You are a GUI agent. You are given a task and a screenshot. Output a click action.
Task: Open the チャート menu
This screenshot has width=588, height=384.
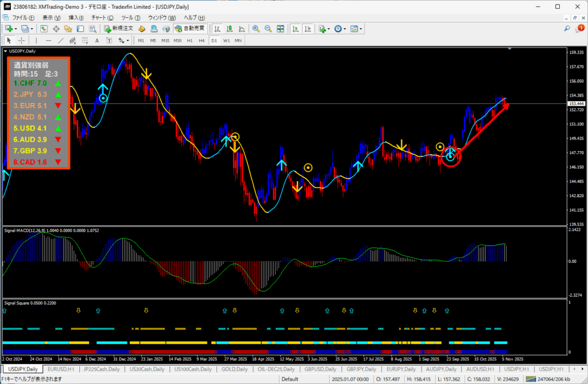(102, 18)
